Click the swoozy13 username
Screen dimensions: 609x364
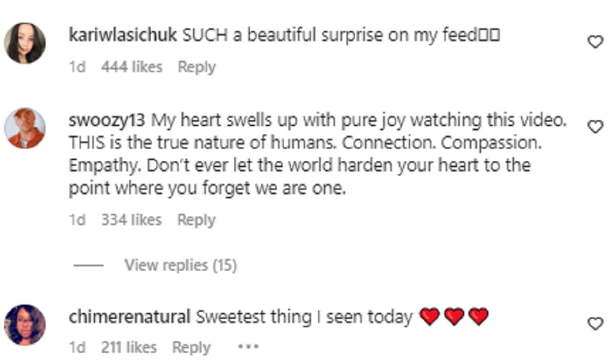107,121
